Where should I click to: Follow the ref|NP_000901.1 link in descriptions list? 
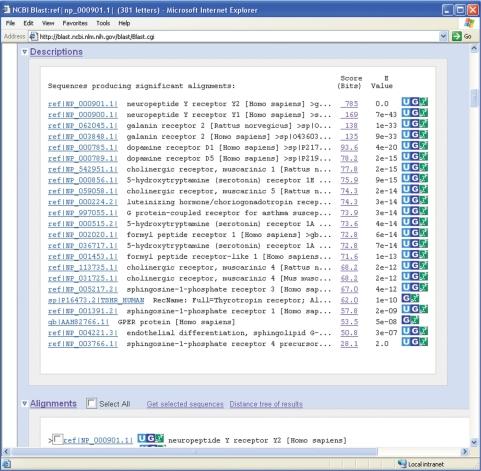83,104
